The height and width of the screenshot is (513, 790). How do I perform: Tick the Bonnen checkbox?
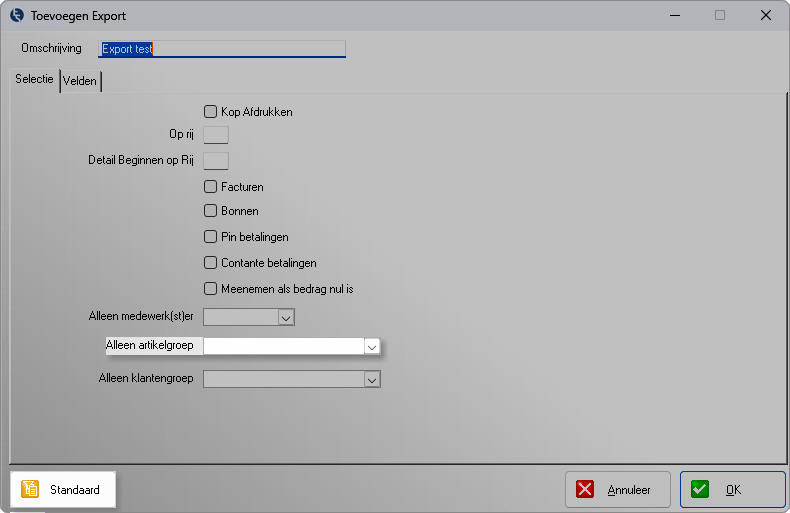coord(210,211)
